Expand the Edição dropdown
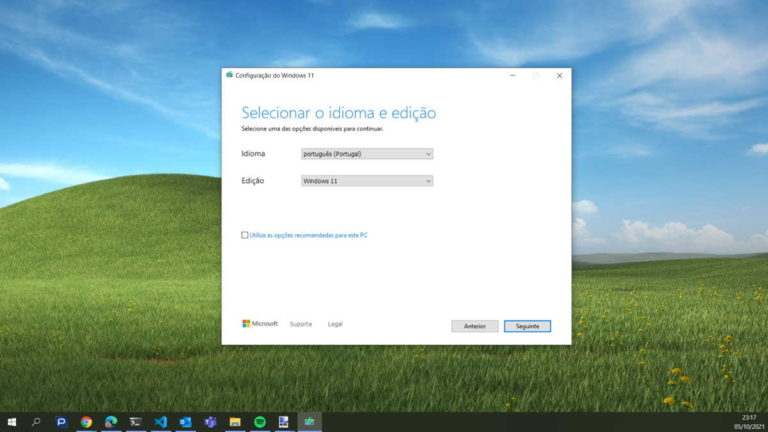Screen dimensions: 768x432 (x=367, y=181)
